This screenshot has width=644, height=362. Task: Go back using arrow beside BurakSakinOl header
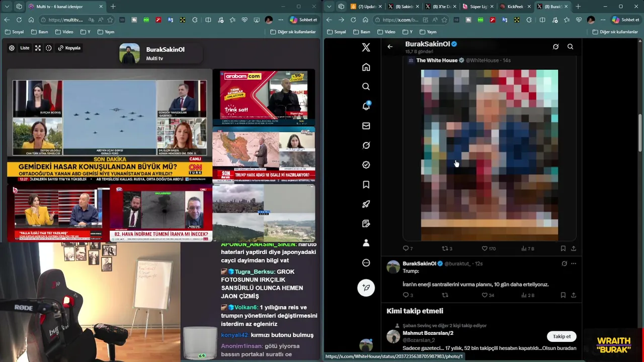390,47
